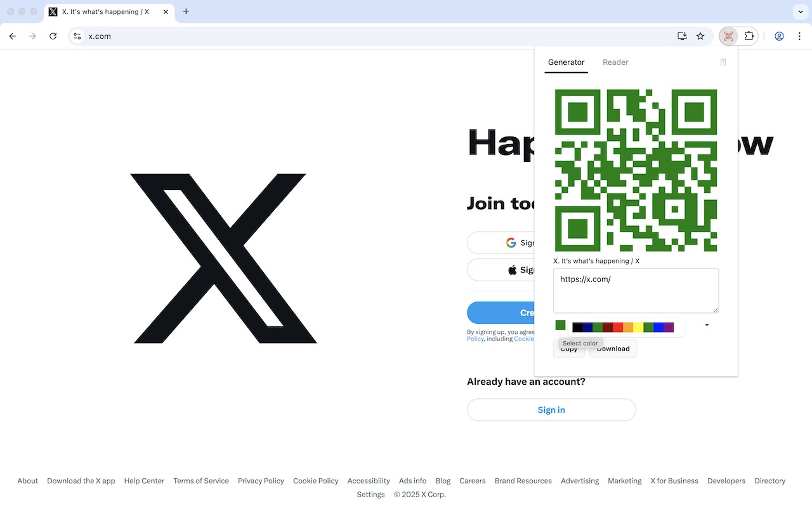
Task: Click the current green color square
Action: (560, 325)
